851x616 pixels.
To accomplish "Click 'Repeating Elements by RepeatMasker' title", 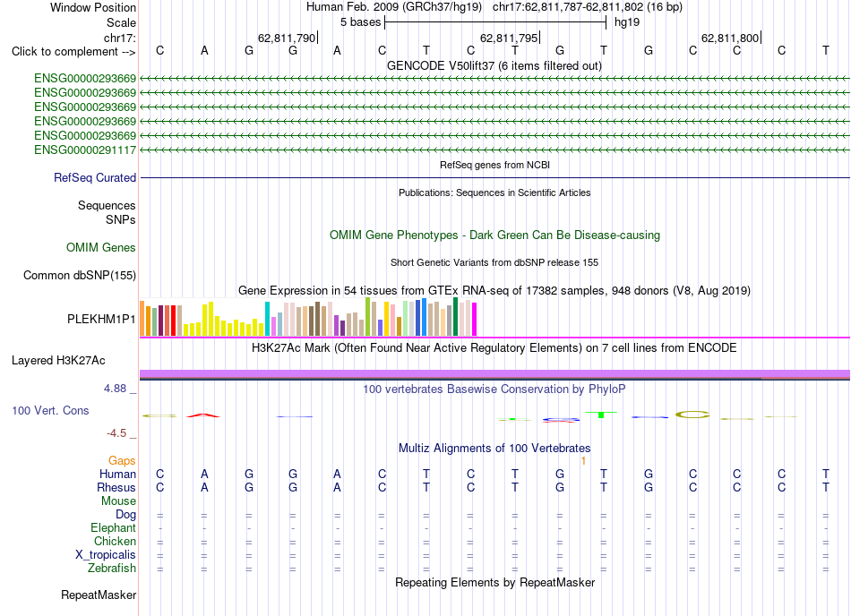I will click(x=495, y=582).
